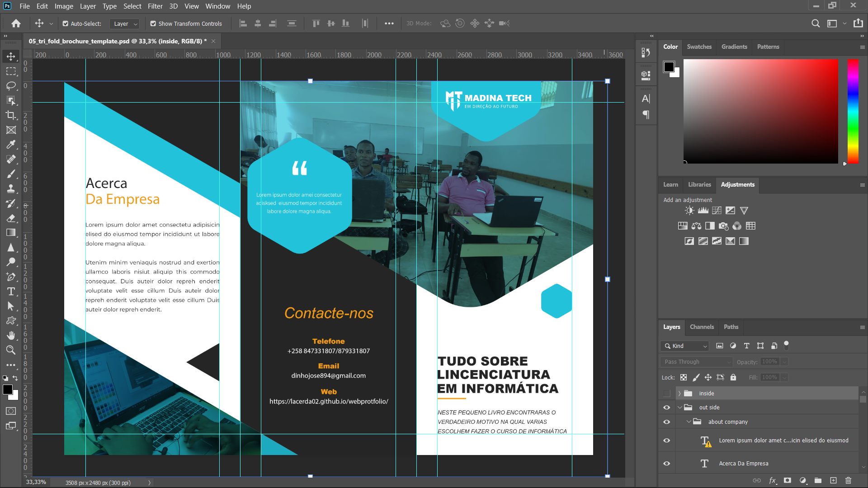Uncheck the Auto-Select checkbox
868x488 pixels.
click(66, 23)
